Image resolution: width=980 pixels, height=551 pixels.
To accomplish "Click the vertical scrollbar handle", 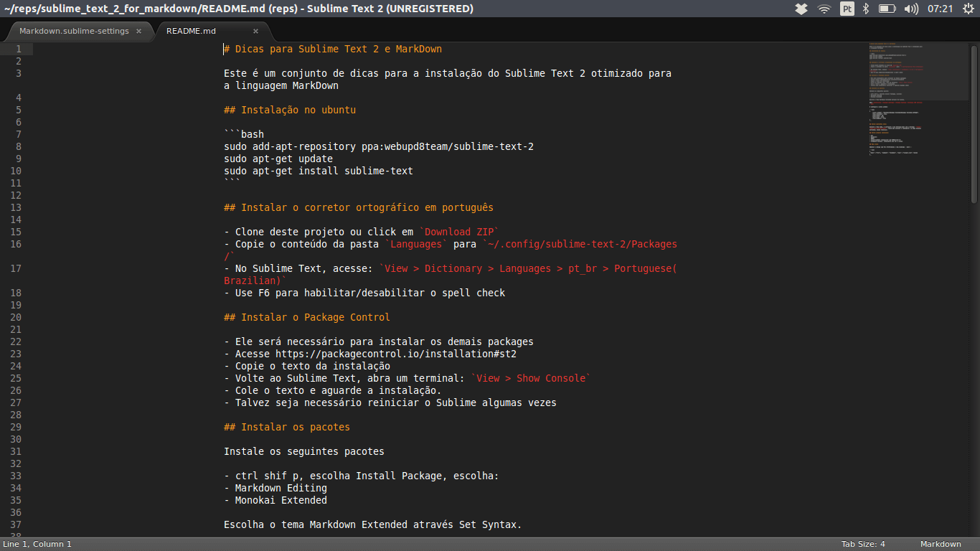I will pos(974,124).
